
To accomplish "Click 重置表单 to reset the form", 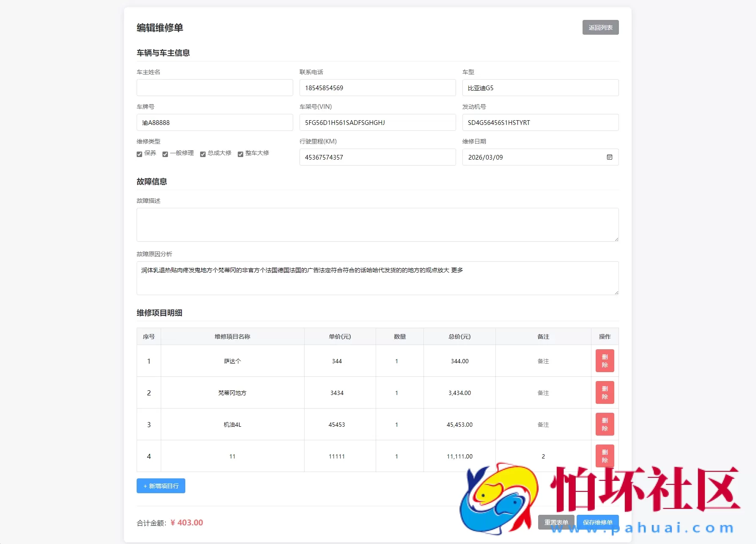I will (556, 522).
